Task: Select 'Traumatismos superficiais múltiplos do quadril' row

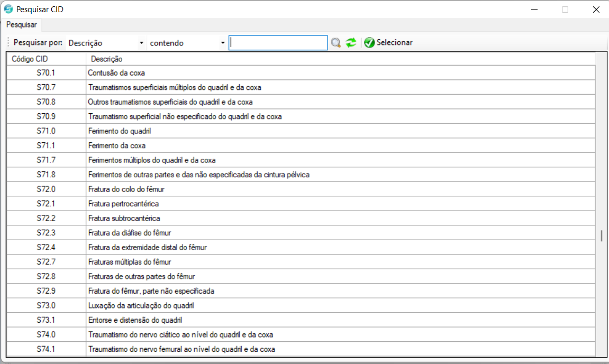Action: [340, 87]
